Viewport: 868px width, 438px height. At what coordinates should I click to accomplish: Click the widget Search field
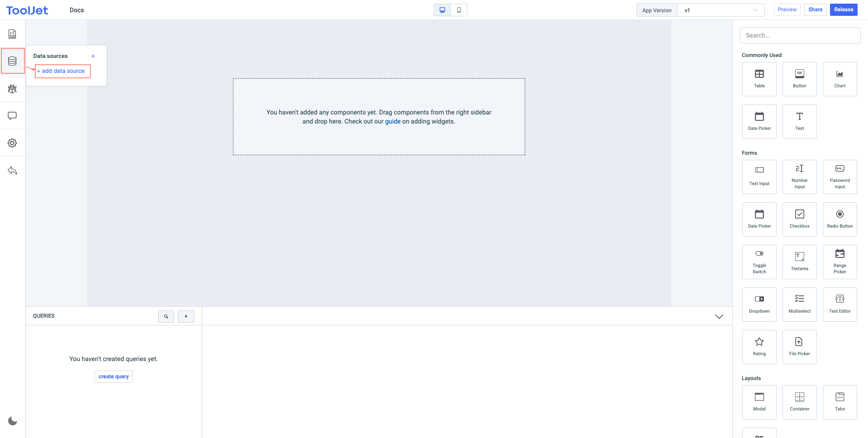click(800, 35)
